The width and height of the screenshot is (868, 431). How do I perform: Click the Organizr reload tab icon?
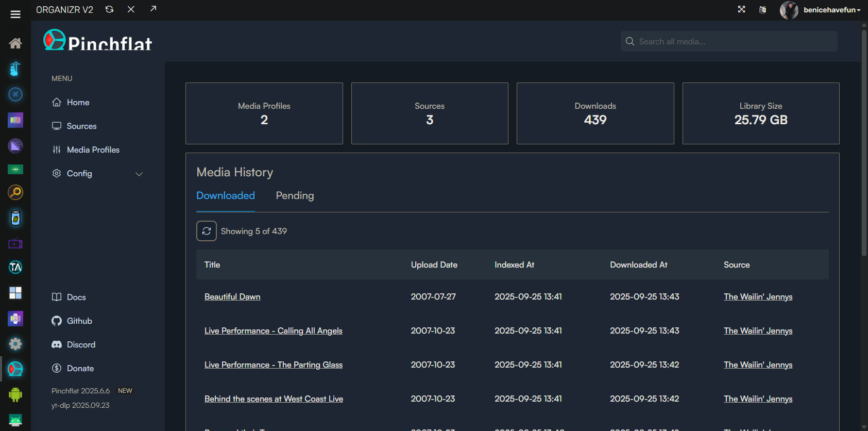pyautogui.click(x=109, y=9)
